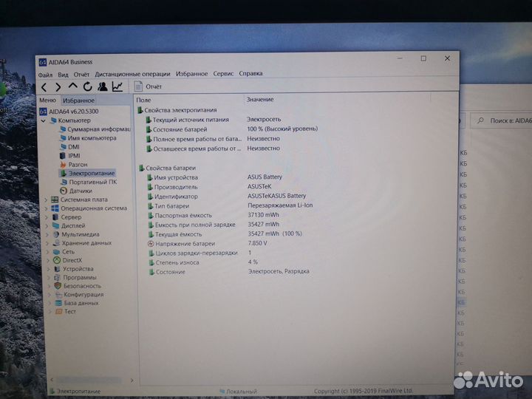
Task: Select IPMI tree item
Action: (70, 156)
